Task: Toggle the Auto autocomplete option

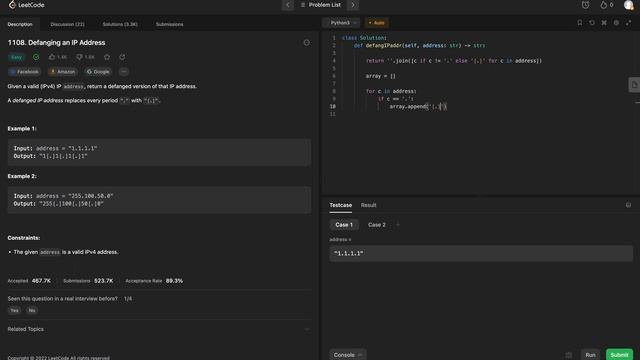Action: (376, 23)
